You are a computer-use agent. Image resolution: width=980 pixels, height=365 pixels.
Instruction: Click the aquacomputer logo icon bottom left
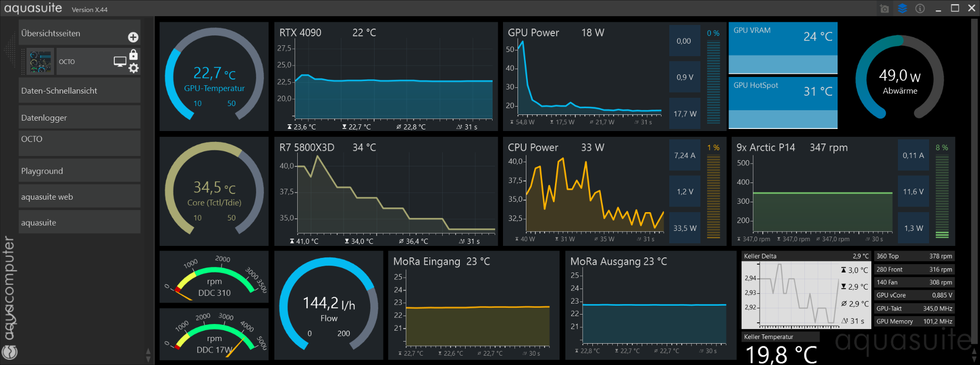coord(9,353)
